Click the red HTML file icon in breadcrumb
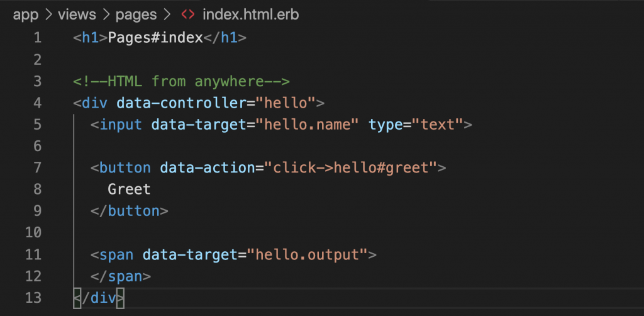 pyautogui.click(x=187, y=15)
